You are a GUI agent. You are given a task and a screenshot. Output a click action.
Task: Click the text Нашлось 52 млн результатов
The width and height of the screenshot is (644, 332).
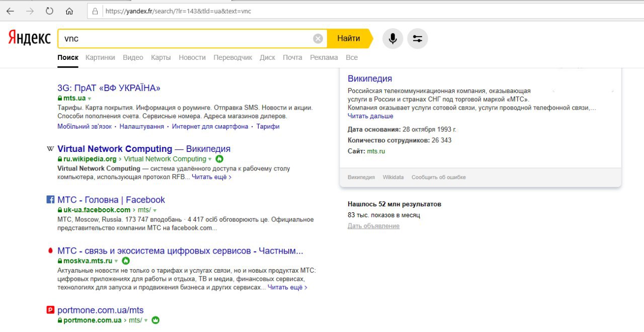394,204
